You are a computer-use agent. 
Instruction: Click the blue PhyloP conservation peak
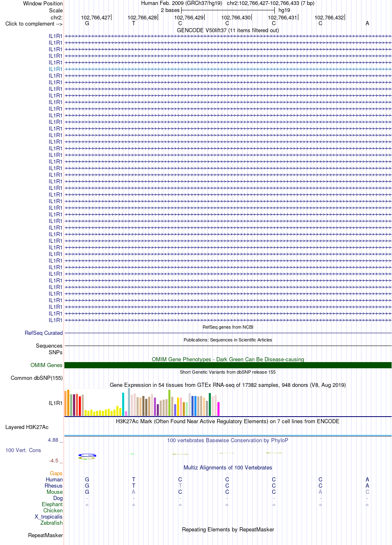pyautogui.click(x=87, y=455)
